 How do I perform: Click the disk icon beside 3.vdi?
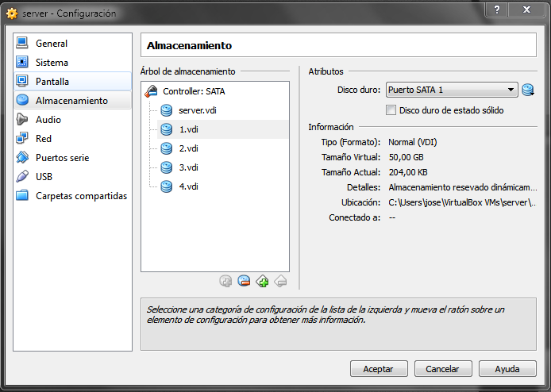(x=166, y=167)
